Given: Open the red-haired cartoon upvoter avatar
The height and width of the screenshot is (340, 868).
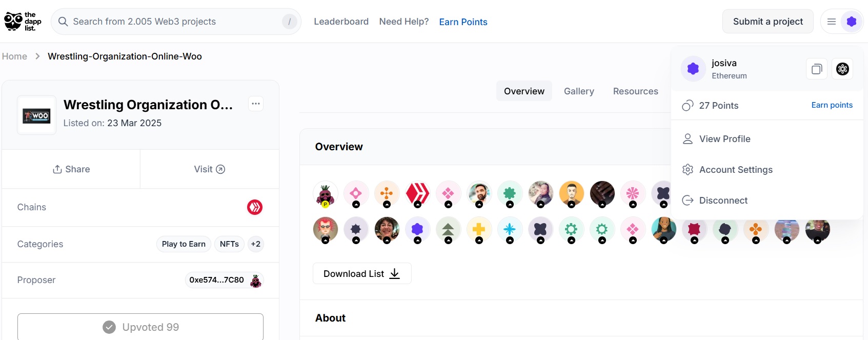Looking at the screenshot, I should pyautogui.click(x=325, y=229).
